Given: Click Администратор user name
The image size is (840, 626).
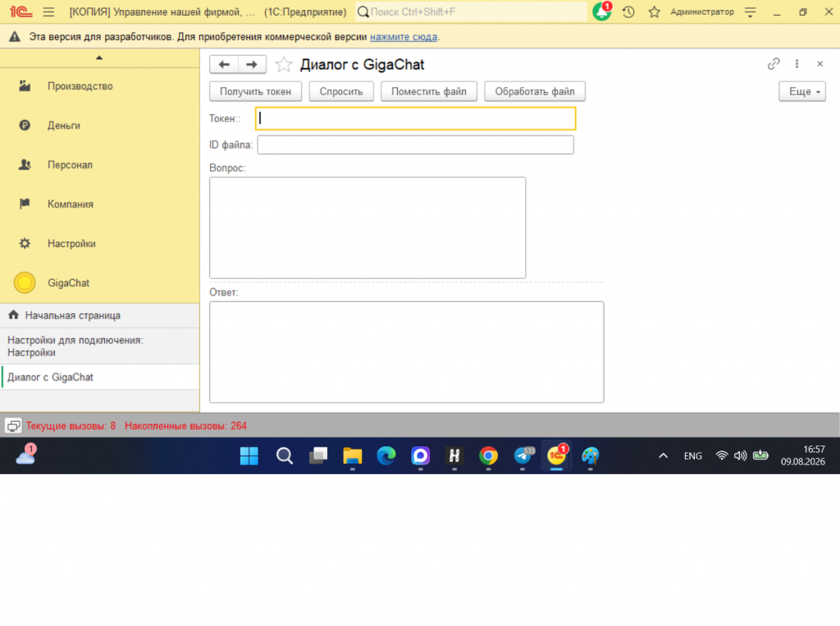Looking at the screenshot, I should coord(702,11).
